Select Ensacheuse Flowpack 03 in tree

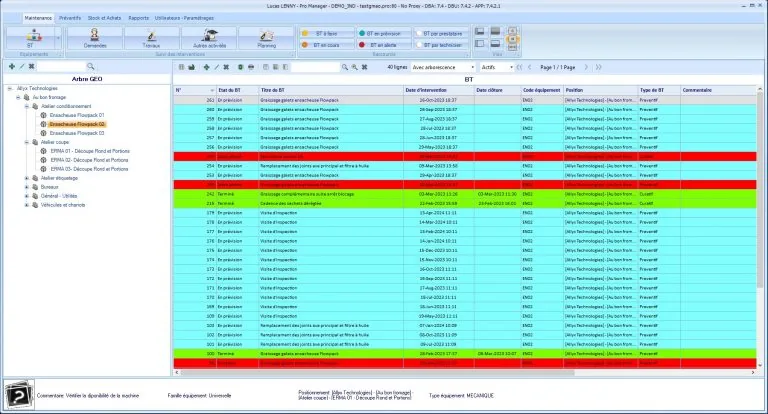77,133
